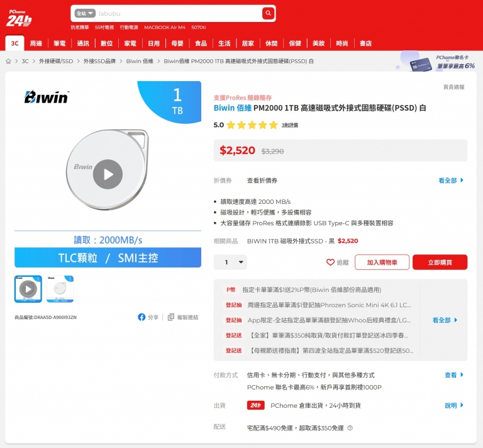The height and width of the screenshot is (448, 483).
Task: Click the 5070ti trending keyword
Action: [x=198, y=27]
